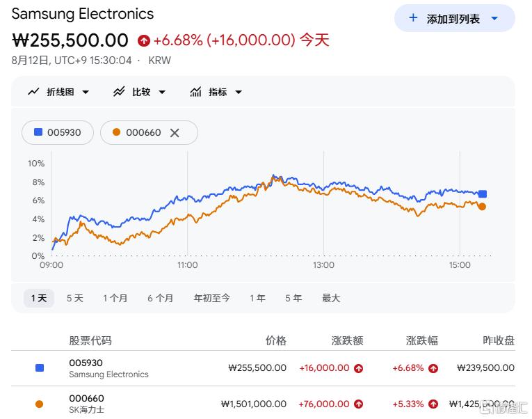
Task: Click the 09:00 x-axis label
Action: pyautogui.click(x=51, y=265)
